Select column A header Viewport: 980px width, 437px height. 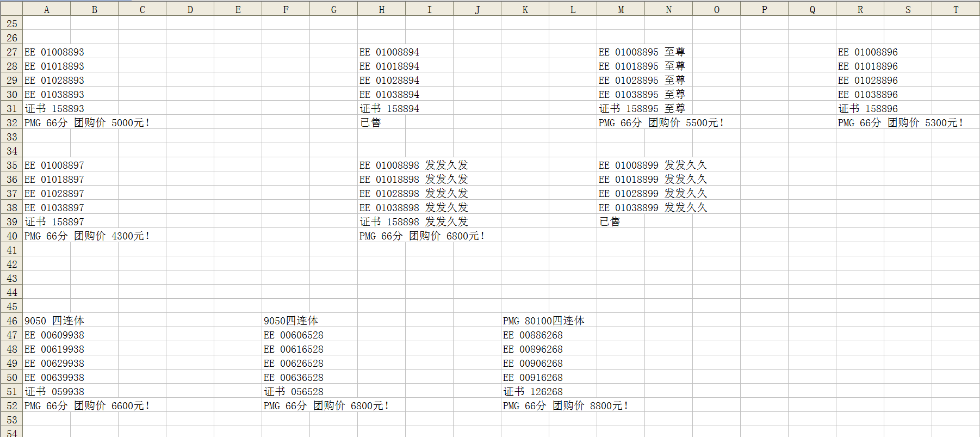pos(47,9)
